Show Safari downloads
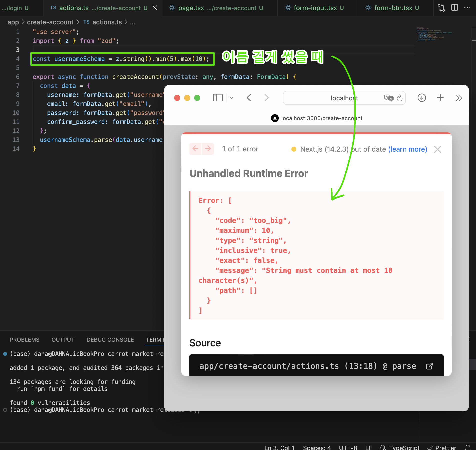The height and width of the screenshot is (450, 476). pos(422,98)
